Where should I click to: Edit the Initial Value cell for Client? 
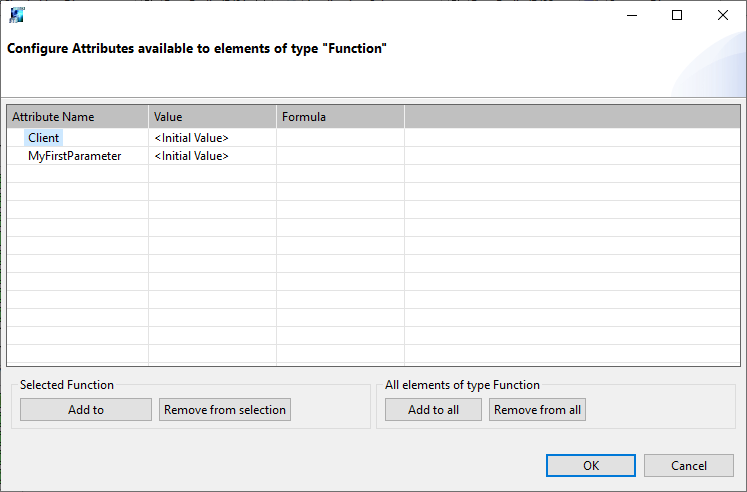192,138
